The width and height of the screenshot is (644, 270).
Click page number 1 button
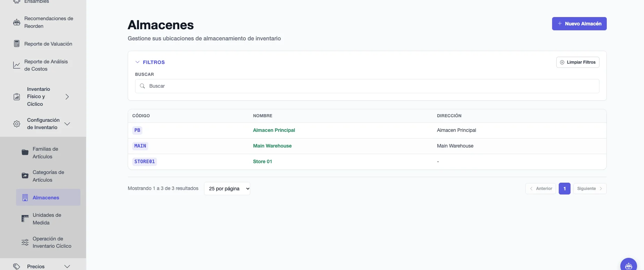[x=565, y=189]
